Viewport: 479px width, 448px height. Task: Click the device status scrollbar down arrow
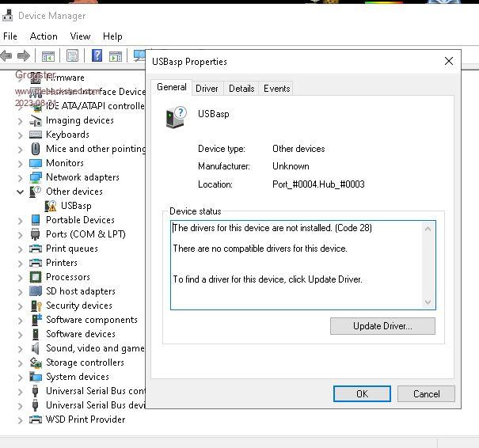428,302
